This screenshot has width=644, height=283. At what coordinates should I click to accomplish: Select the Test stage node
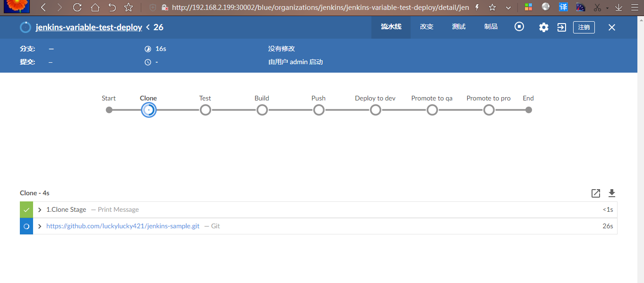point(205,110)
